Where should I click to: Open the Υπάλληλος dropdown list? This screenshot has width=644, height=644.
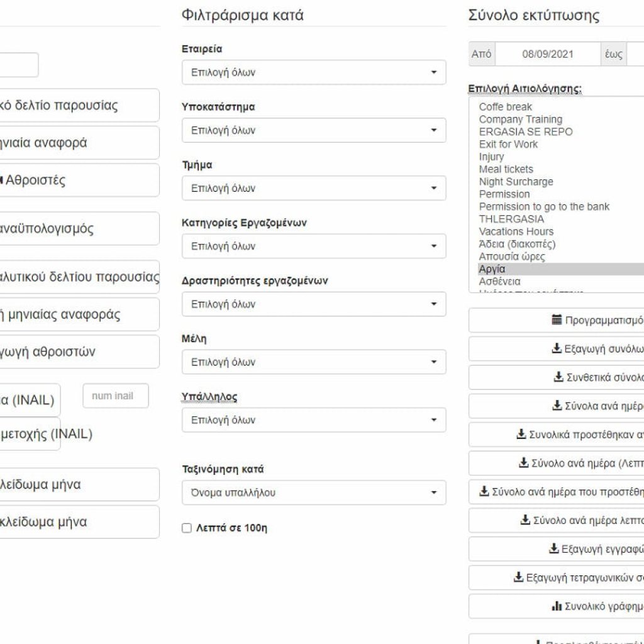coord(314,419)
